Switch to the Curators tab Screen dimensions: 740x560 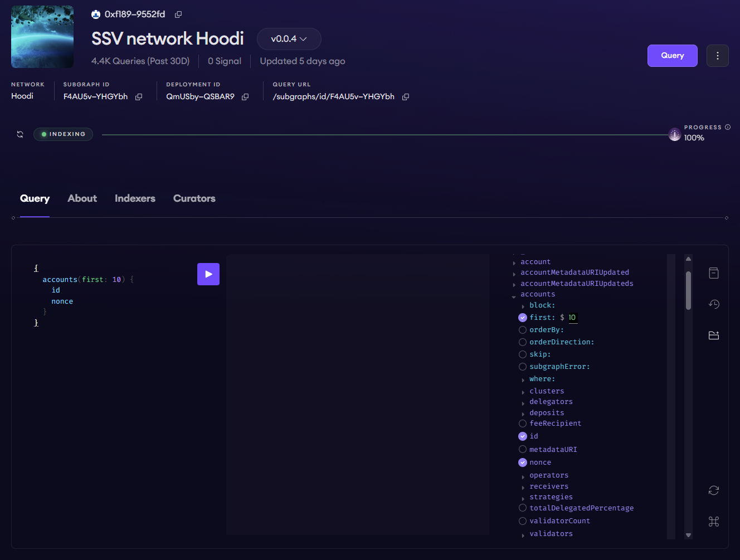tap(194, 198)
